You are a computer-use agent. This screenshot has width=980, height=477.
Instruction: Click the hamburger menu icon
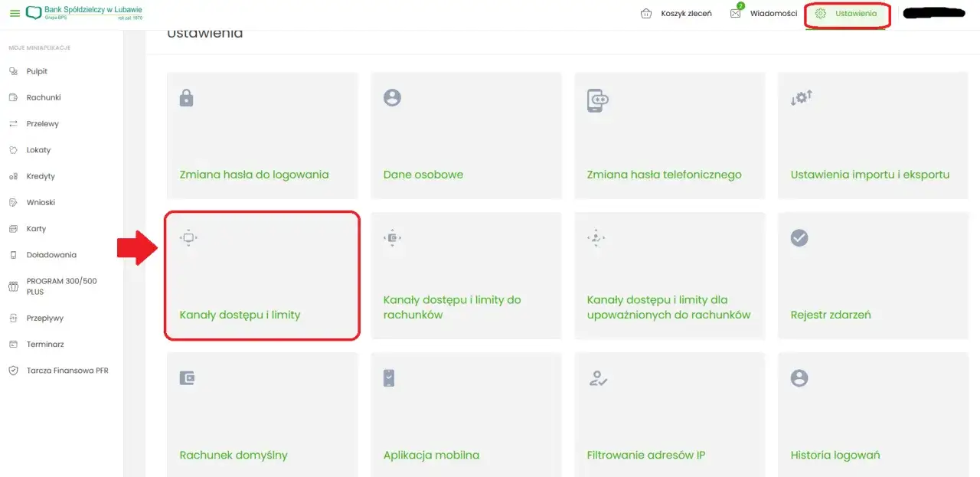click(x=15, y=14)
